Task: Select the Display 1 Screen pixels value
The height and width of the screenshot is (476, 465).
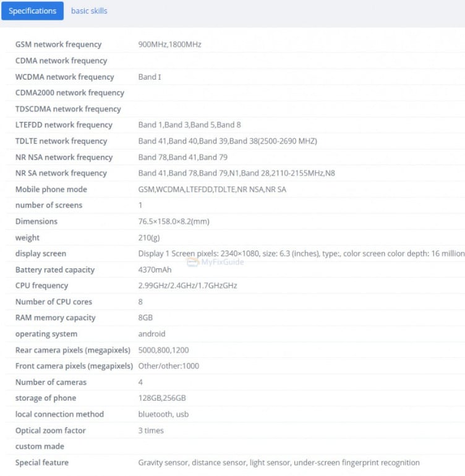Action: (301, 253)
